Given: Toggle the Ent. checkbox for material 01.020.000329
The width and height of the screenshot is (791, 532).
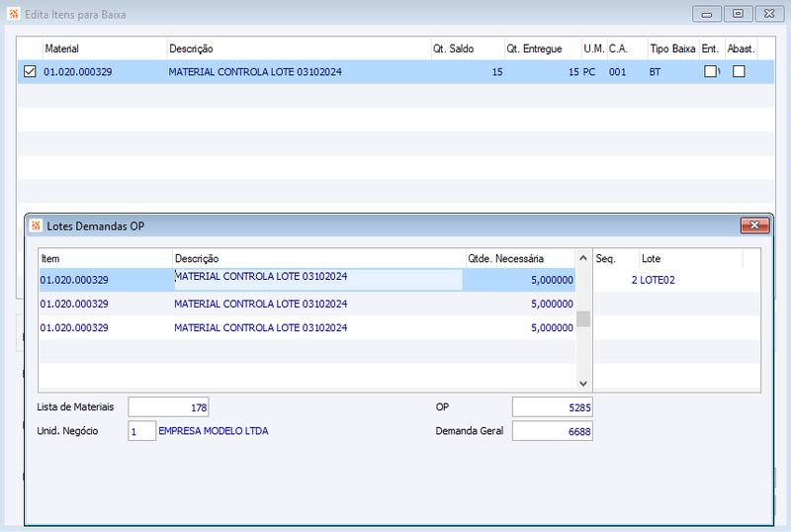Looking at the screenshot, I should coord(710,71).
